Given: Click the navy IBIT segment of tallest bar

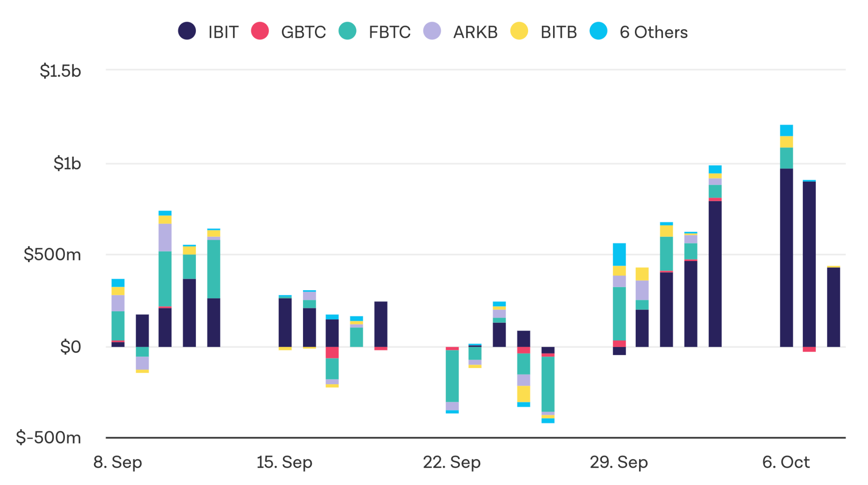Looking at the screenshot, I should (x=786, y=258).
